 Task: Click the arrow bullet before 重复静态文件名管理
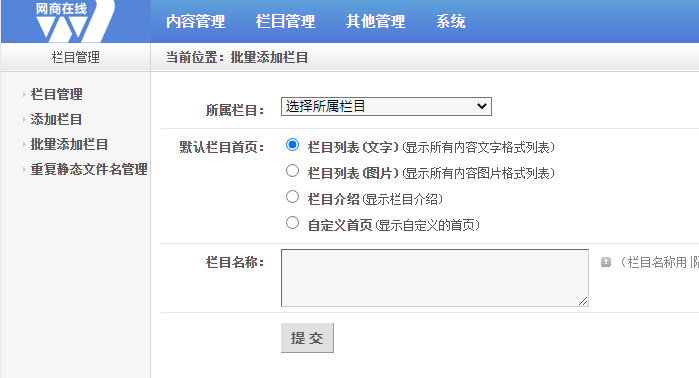coord(24,169)
